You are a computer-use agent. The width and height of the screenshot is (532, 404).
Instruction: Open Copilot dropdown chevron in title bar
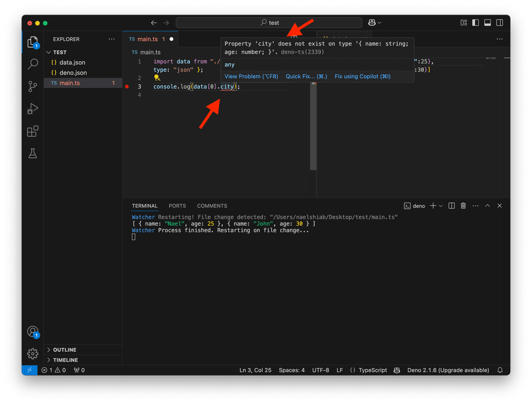[380, 23]
